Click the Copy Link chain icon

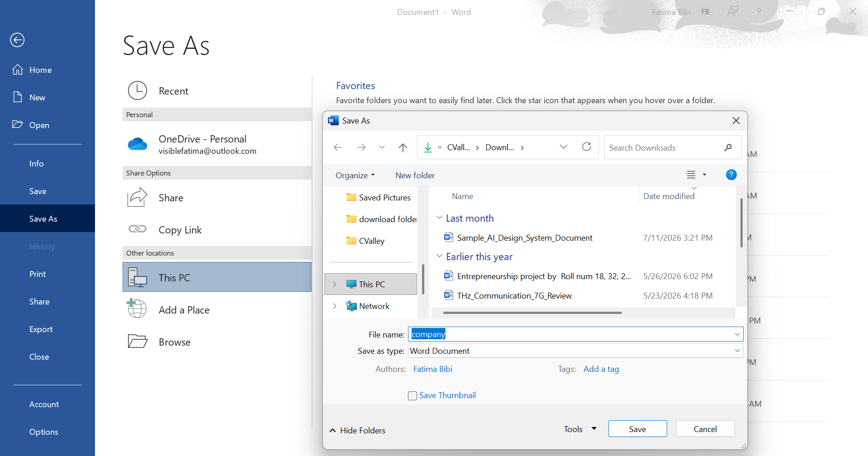pos(138,229)
